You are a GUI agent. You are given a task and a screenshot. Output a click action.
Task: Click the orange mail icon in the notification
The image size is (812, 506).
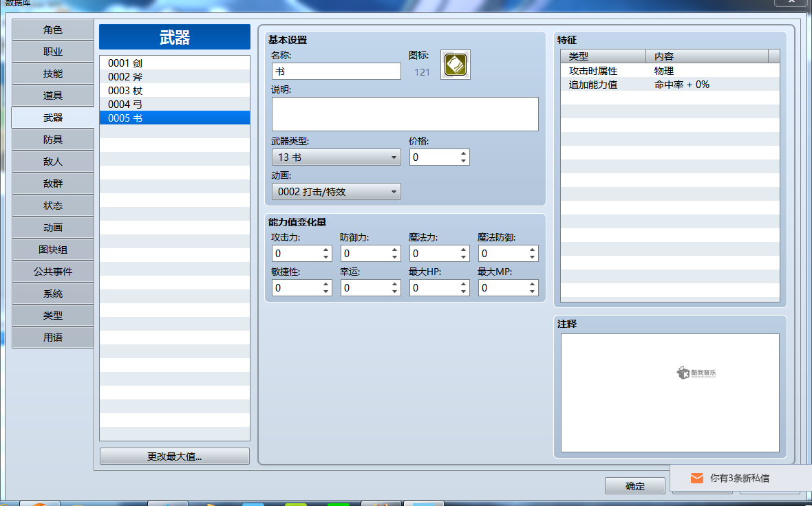pyautogui.click(x=697, y=478)
